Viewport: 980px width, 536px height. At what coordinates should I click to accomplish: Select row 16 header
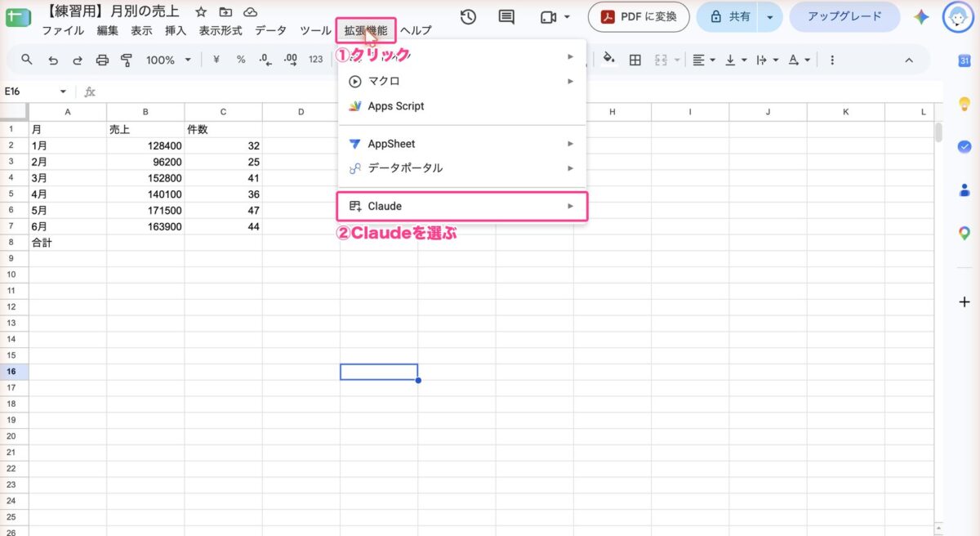(14, 372)
